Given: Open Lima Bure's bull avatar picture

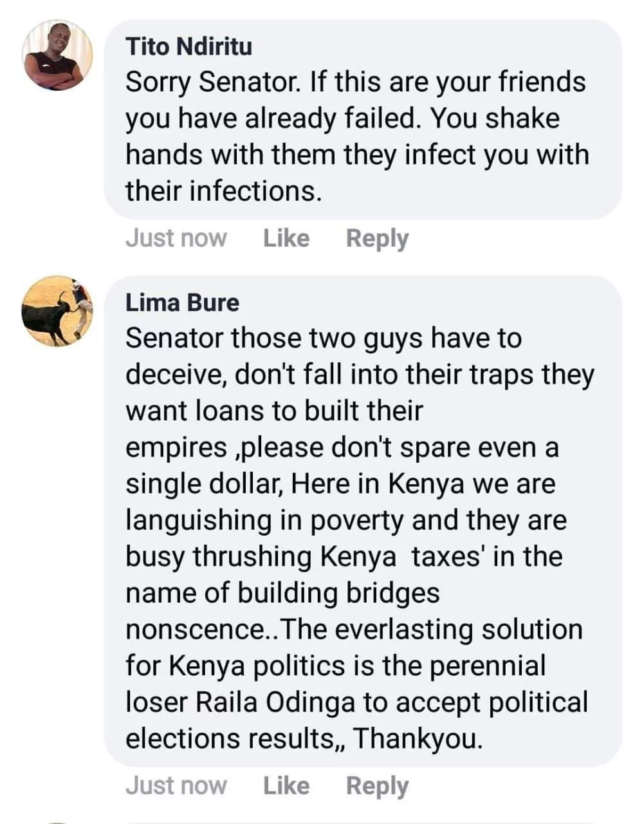Looking at the screenshot, I should click(x=58, y=312).
